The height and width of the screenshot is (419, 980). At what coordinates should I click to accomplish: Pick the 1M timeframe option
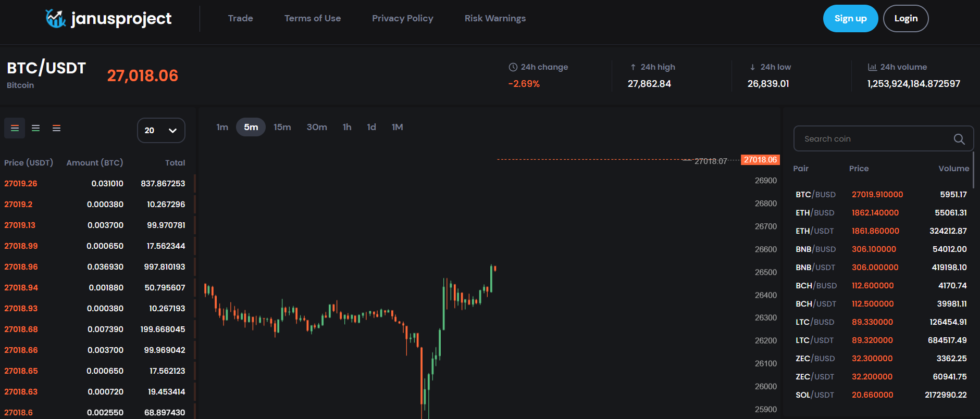[397, 127]
